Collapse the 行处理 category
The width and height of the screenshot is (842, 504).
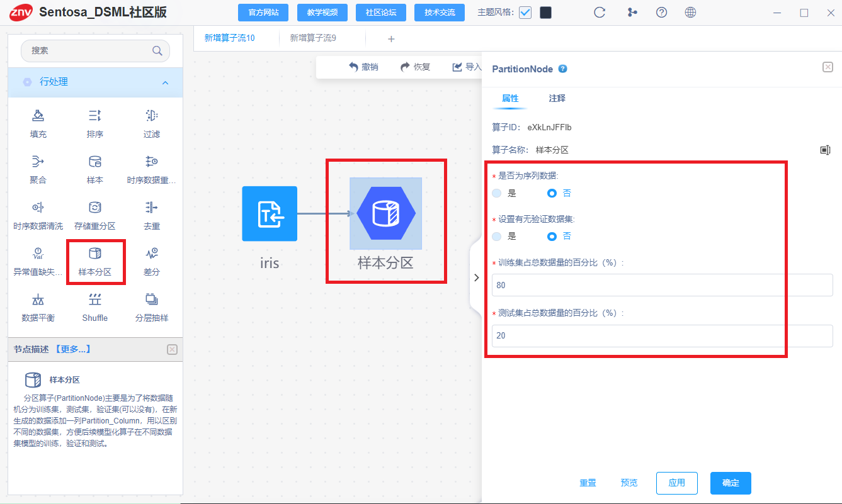[165, 82]
